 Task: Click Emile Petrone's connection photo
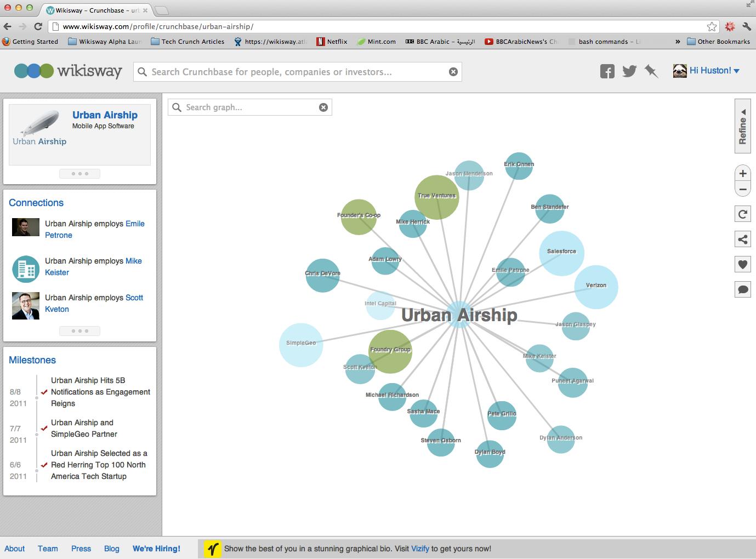[26, 227]
